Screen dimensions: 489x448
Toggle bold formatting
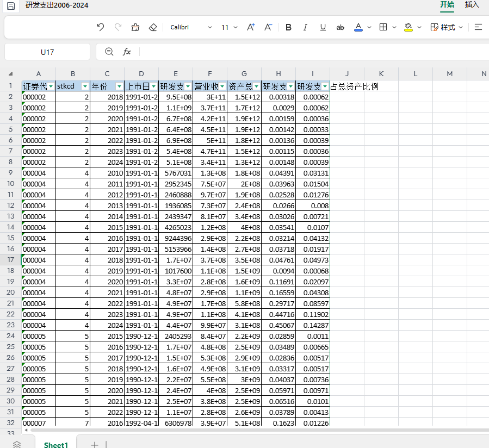pyautogui.click(x=288, y=27)
